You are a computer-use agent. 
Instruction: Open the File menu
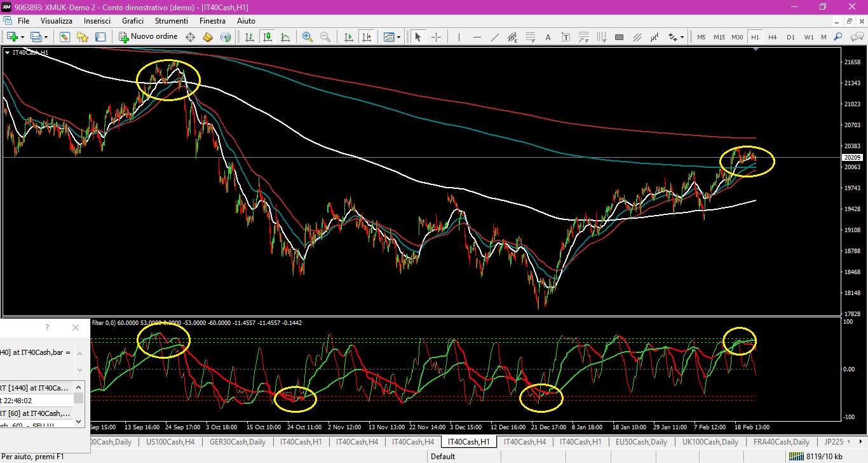point(24,21)
